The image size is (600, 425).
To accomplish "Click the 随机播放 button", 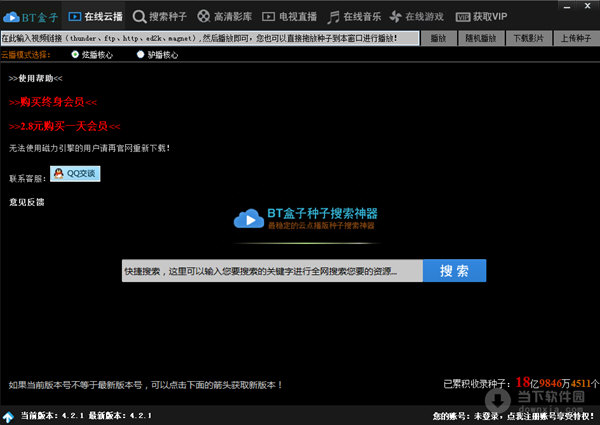I will (x=481, y=38).
